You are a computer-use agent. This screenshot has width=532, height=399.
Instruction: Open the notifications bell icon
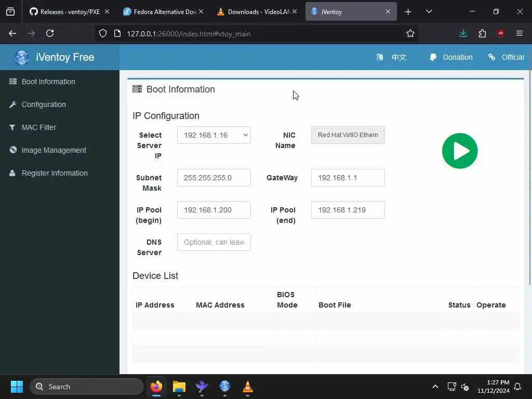(x=518, y=387)
